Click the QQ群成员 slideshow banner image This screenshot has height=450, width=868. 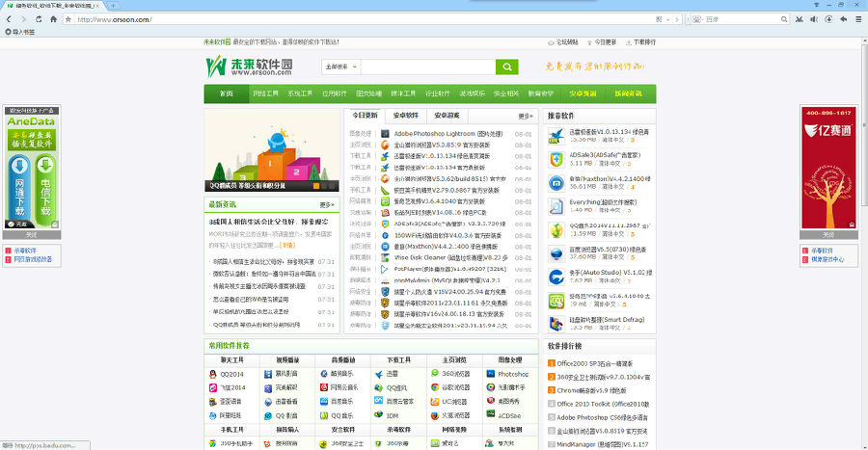pyautogui.click(x=271, y=150)
